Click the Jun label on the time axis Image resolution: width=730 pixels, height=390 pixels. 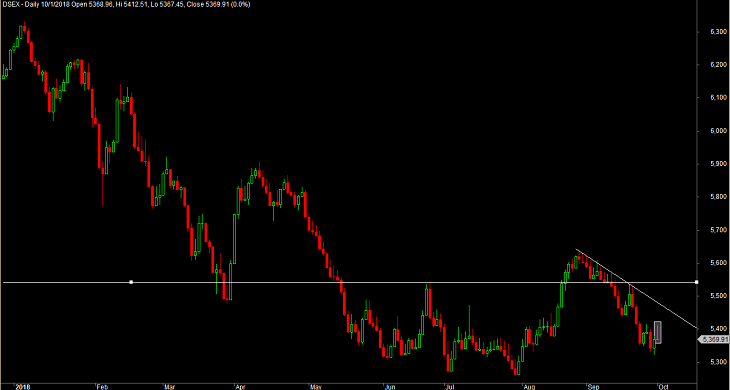tap(388, 386)
